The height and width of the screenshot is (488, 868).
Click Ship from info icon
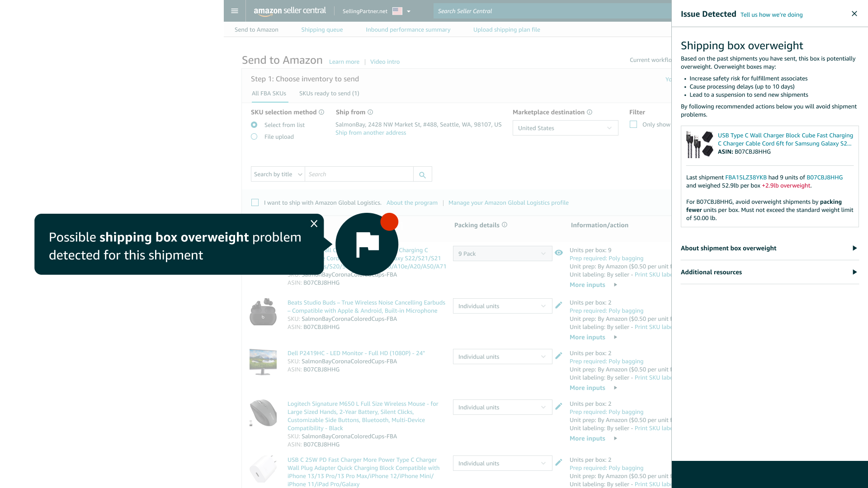(370, 112)
